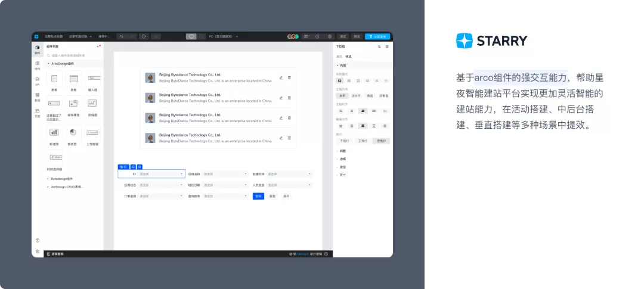Open the 页面 page sidebar tab
The height and width of the screenshot is (289, 644).
point(38,113)
